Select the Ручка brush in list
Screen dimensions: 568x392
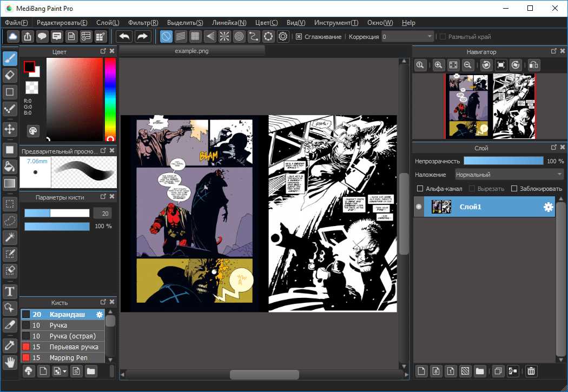(58, 325)
